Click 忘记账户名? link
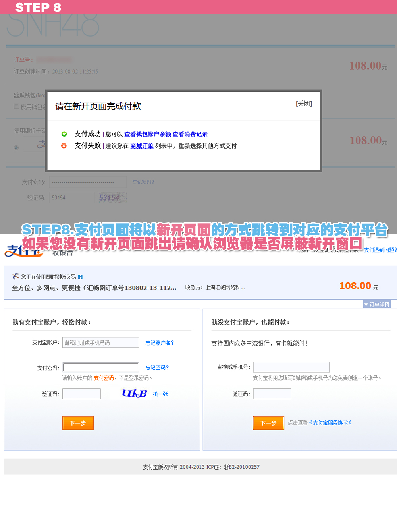 (160, 343)
